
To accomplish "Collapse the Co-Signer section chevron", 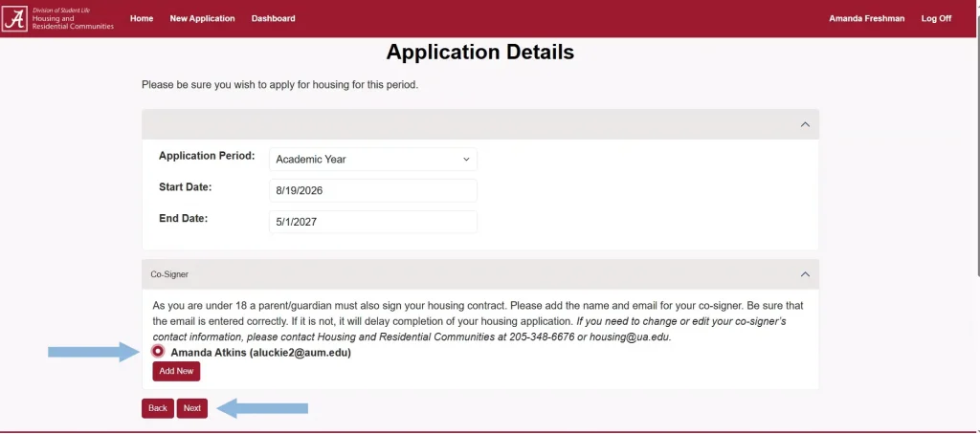I will click(x=805, y=274).
